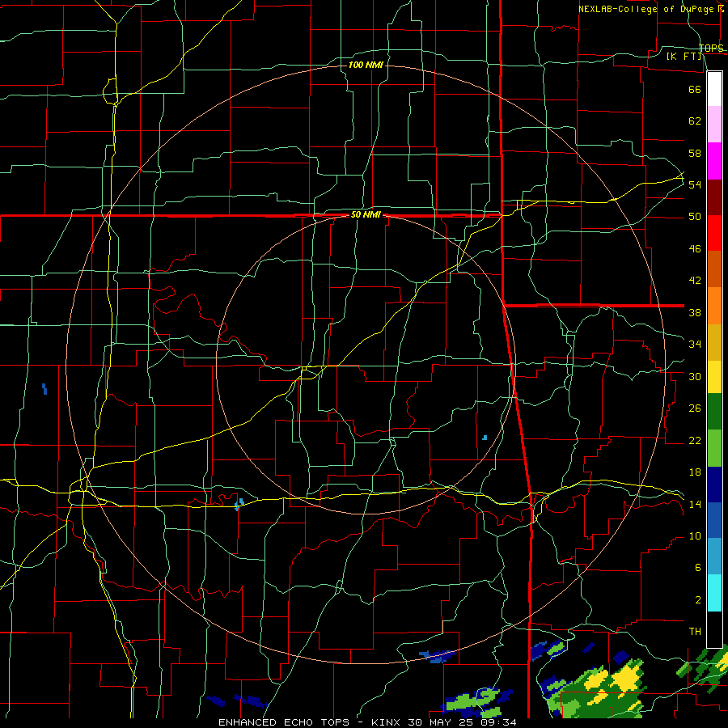Click the white swatch in the tops legend

714,89
